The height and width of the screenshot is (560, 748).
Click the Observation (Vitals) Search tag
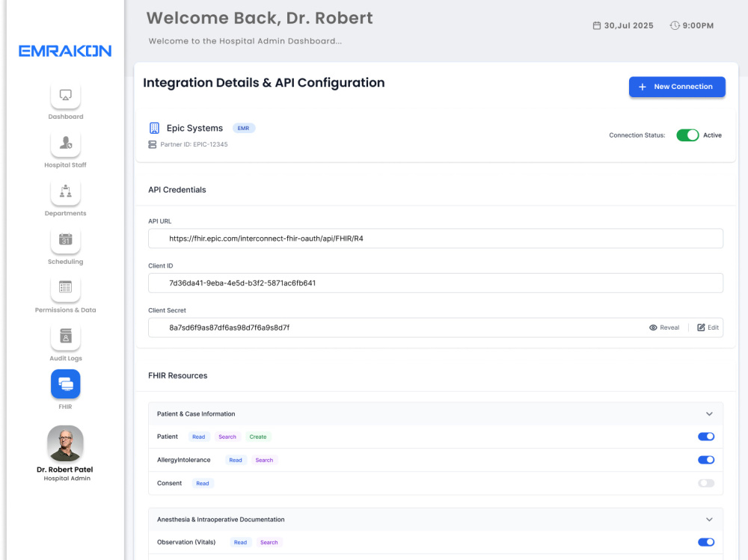click(269, 542)
